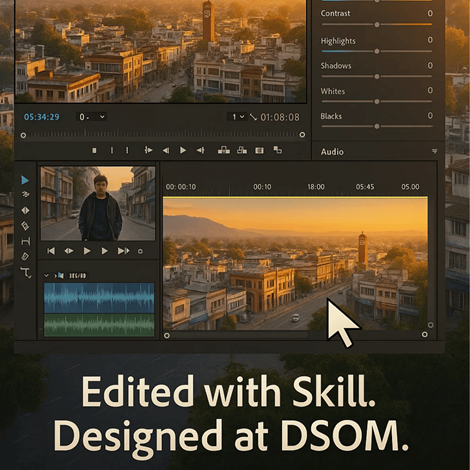Click the 00:10 mark on the timeline ruler
The image size is (470, 470).
tap(262, 187)
